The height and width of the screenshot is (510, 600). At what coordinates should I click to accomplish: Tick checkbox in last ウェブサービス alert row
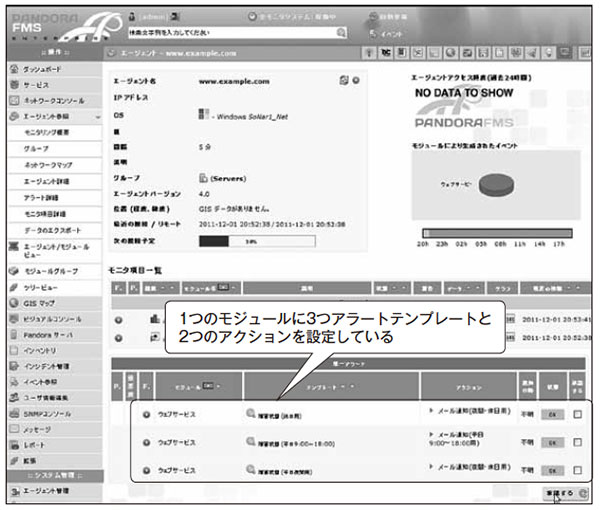coord(577,470)
